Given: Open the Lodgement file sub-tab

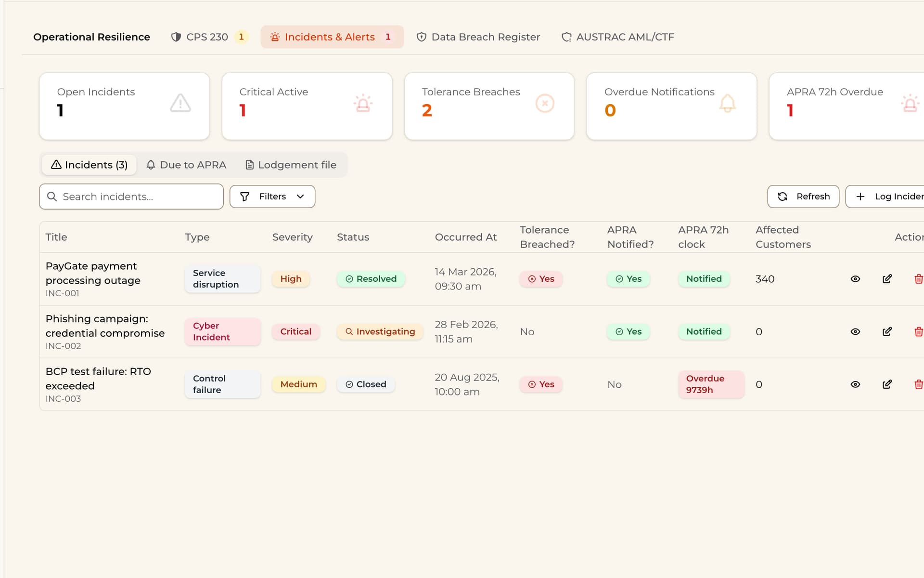Looking at the screenshot, I should [x=291, y=165].
